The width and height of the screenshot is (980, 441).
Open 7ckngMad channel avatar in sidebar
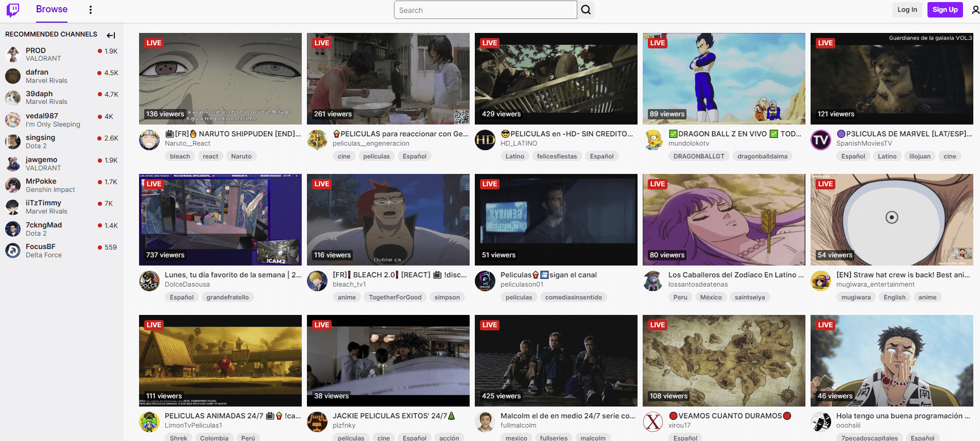click(13, 229)
